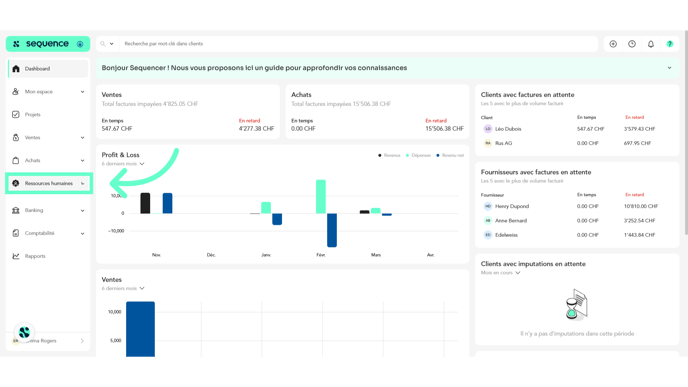Click the Sequence logo in header
688x387 pixels.
pyautogui.click(x=41, y=44)
